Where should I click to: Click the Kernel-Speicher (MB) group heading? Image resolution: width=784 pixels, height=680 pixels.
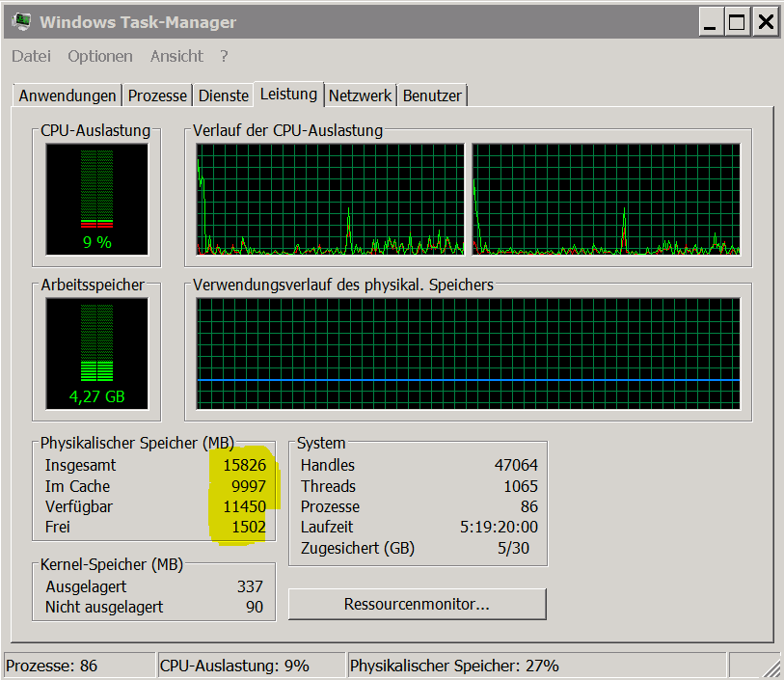[112, 564]
